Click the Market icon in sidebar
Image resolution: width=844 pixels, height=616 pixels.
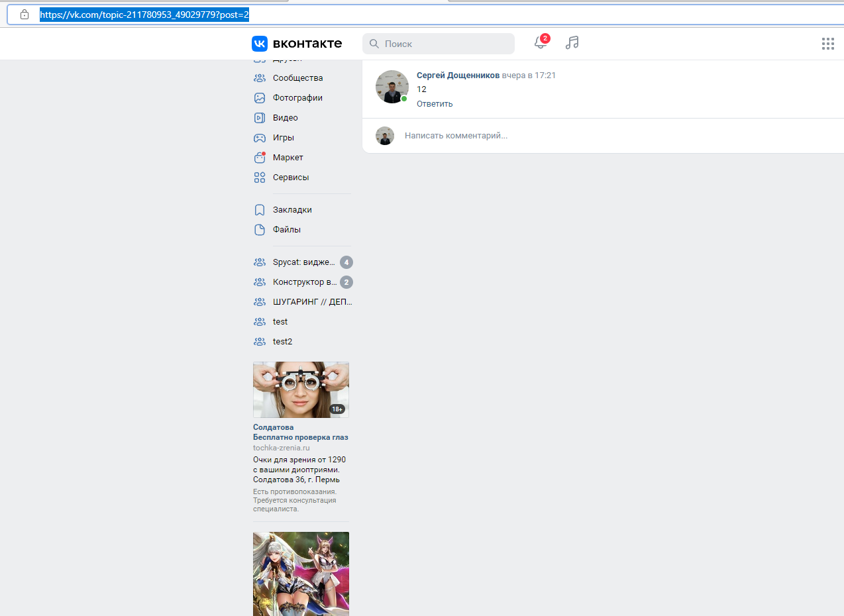click(260, 158)
